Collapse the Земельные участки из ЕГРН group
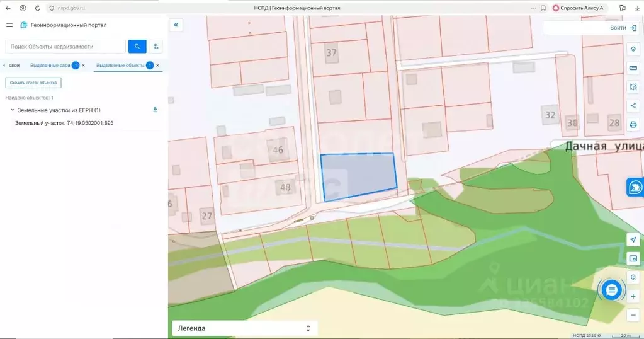 point(13,110)
